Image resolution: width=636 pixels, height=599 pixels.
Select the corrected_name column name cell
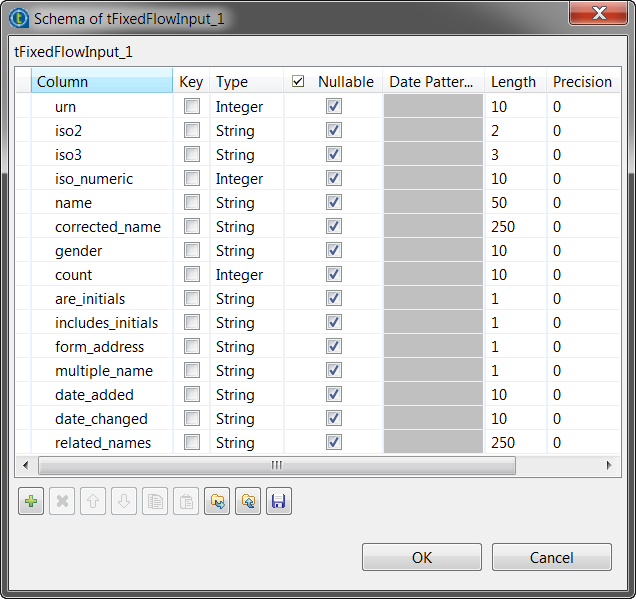[102, 226]
